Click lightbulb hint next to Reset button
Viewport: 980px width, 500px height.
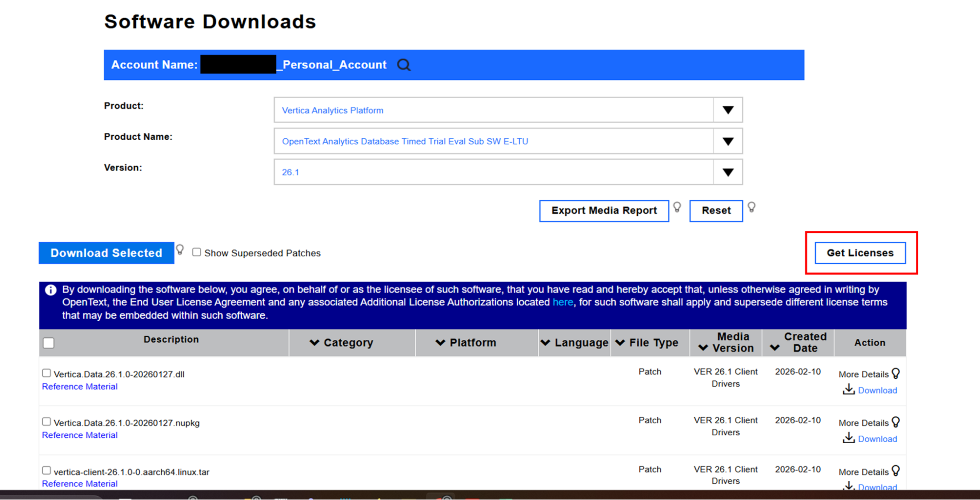pos(752,207)
